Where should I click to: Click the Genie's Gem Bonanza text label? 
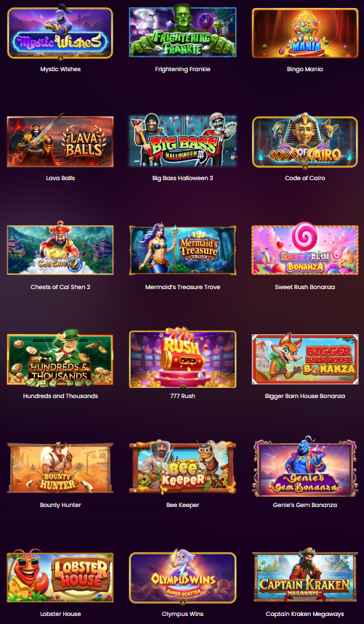[x=304, y=505]
